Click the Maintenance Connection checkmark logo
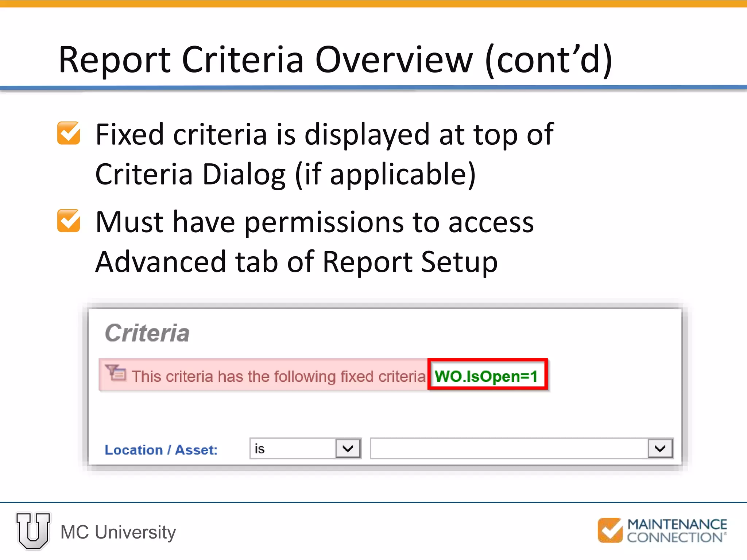Viewport: 747px width, 560px height. pos(610,530)
